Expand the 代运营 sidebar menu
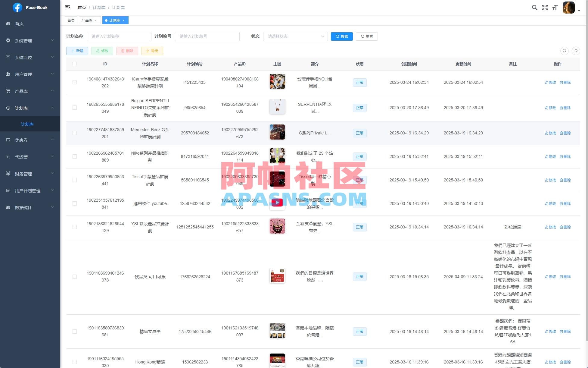 pyautogui.click(x=30, y=157)
